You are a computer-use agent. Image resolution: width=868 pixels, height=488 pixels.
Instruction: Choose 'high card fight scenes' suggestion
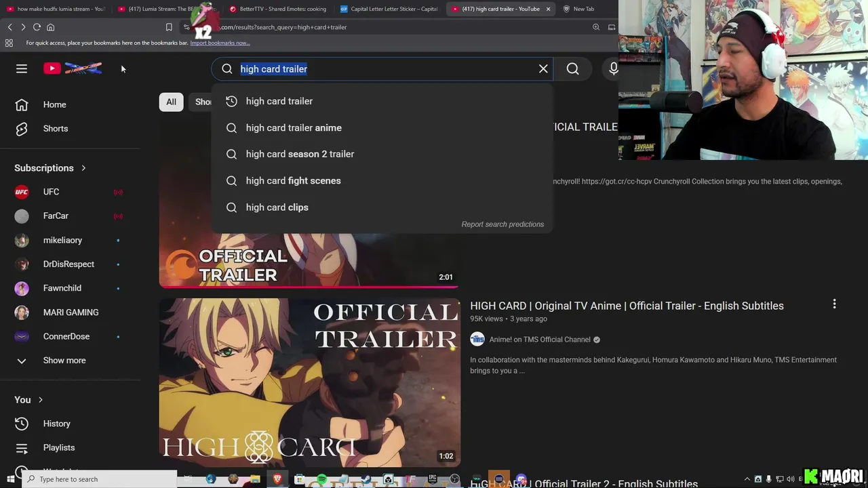click(382, 180)
